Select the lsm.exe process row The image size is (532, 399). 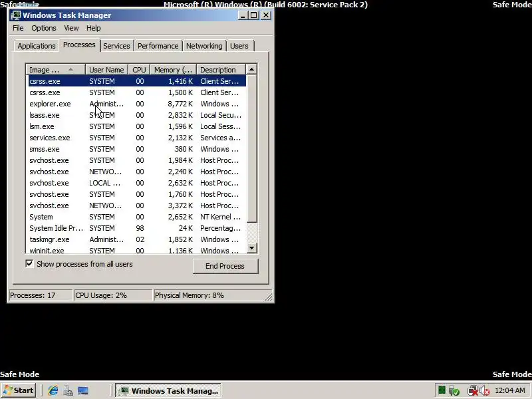click(137, 126)
